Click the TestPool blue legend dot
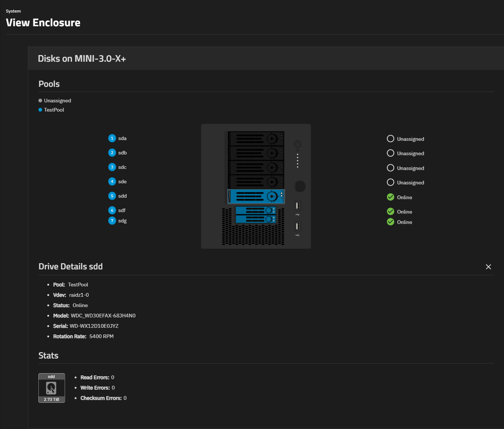504x429 pixels. (x=40, y=110)
